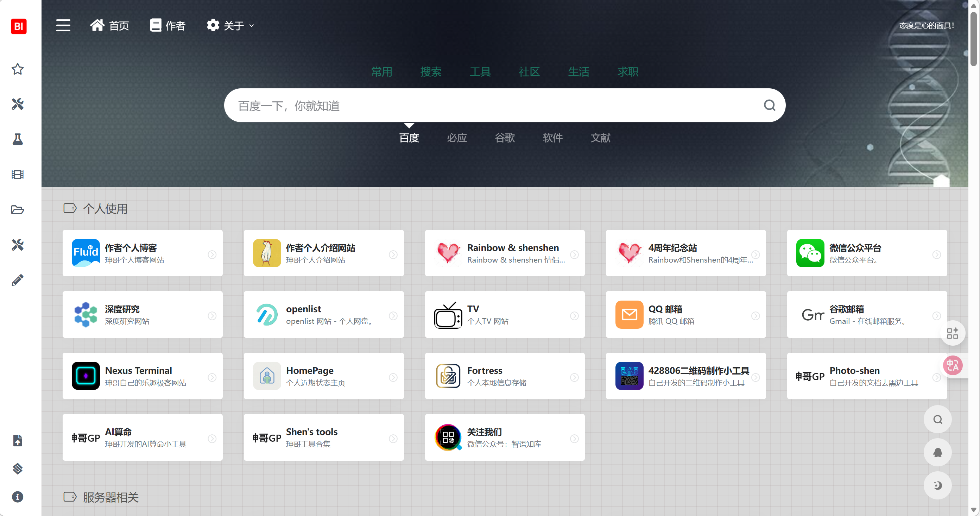This screenshot has height=516, width=980.
Task: Expand arrow on openlist card
Action: tap(393, 316)
